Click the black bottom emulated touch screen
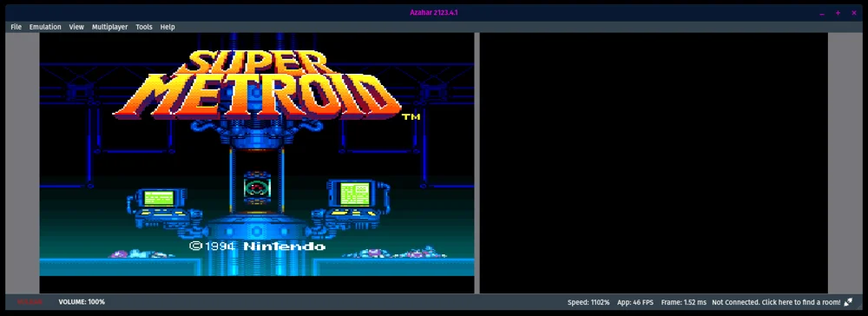 654,162
